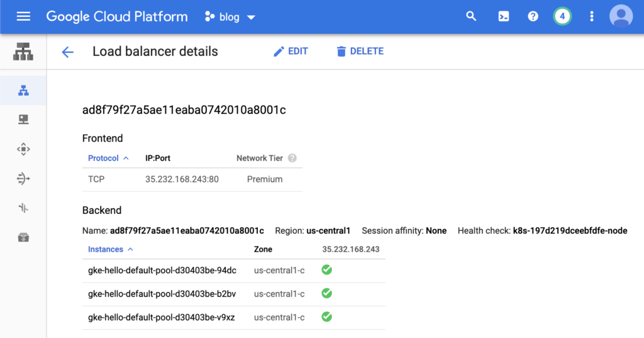Click backend name ad8f79f27a5ae11eaba0742010a8001c
The image size is (644, 338).
(x=187, y=230)
